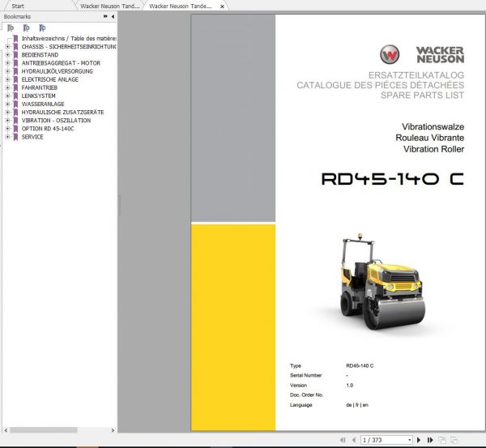Expand the ELEKTRISCHE ANLAGE bookmark node
This screenshot has width=486, height=448.
point(8,79)
